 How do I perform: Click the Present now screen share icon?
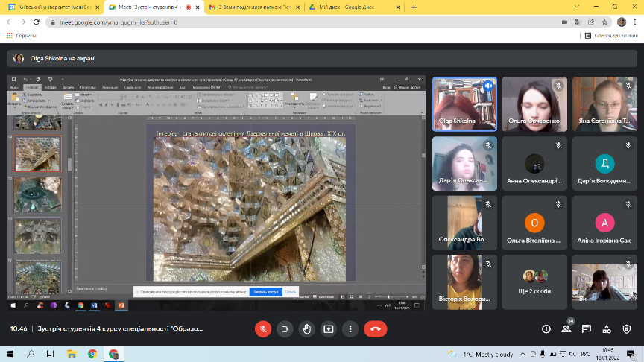coord(328,328)
